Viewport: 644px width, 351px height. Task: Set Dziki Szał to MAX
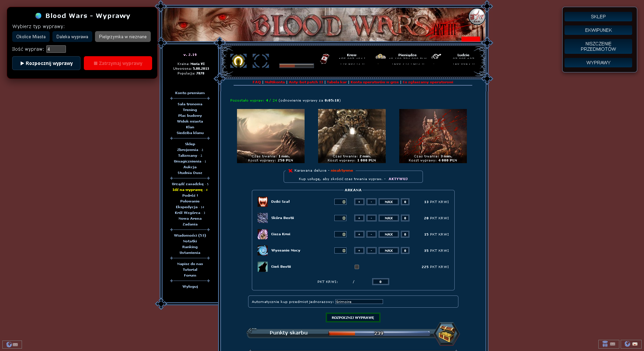point(388,202)
